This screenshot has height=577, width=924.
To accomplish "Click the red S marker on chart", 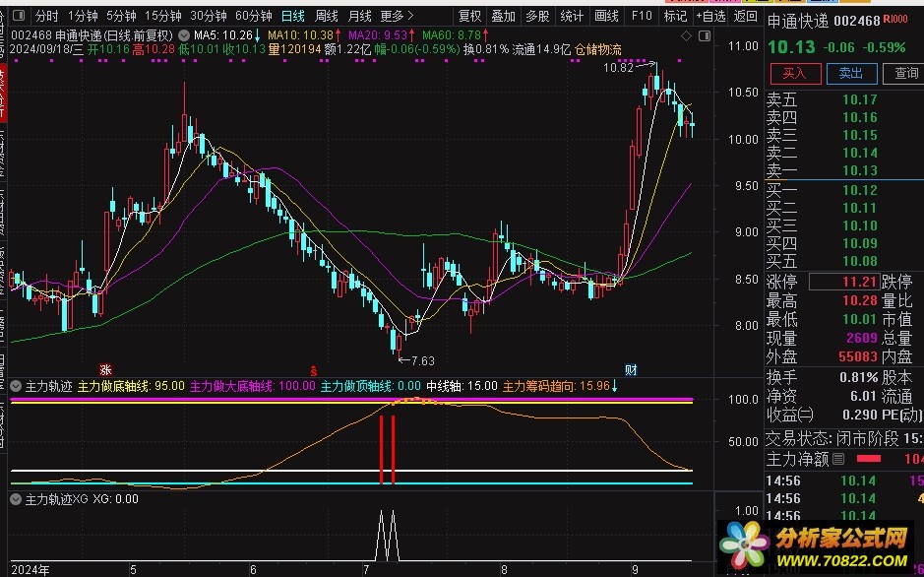I will [x=314, y=370].
